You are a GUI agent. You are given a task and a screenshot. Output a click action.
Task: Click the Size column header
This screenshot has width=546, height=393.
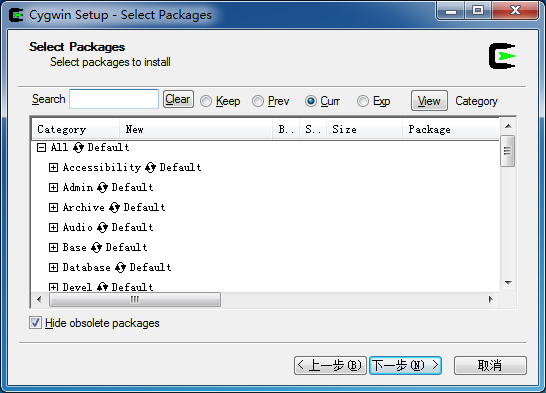(x=364, y=129)
